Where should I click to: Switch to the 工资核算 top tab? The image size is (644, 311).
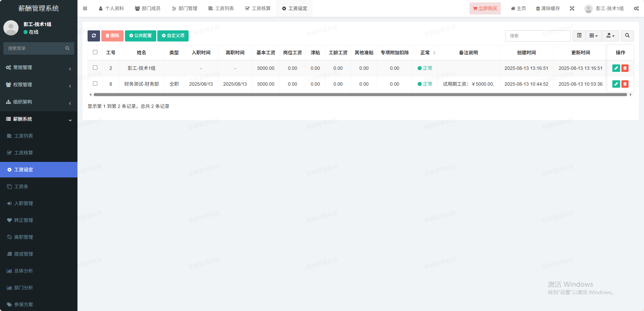(x=258, y=8)
